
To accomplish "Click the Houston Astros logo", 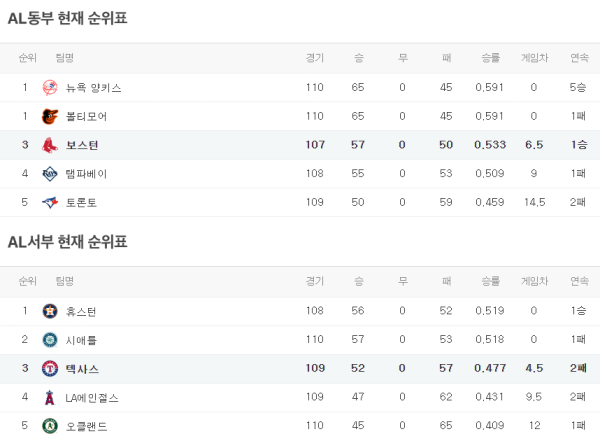I will [x=50, y=311].
